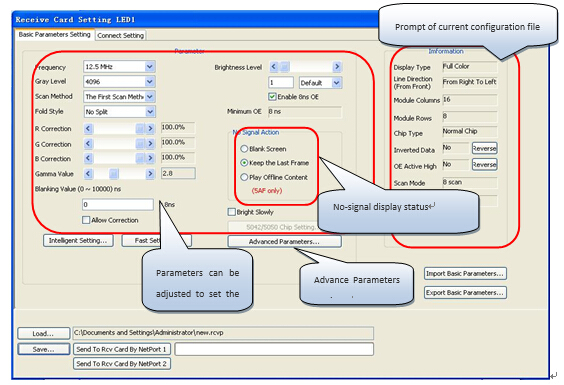Click Scan Mode value 8 scan

[470, 182]
